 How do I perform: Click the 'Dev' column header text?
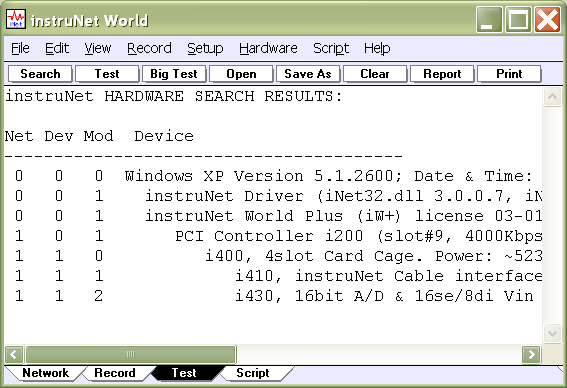pos(59,136)
